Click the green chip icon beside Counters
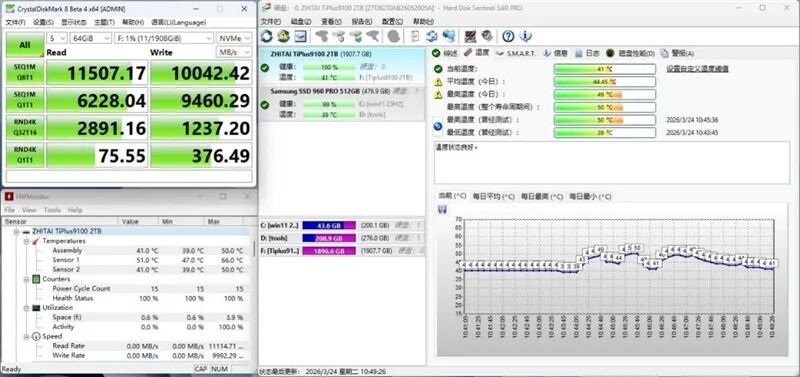The width and height of the screenshot is (800, 377). [36, 279]
